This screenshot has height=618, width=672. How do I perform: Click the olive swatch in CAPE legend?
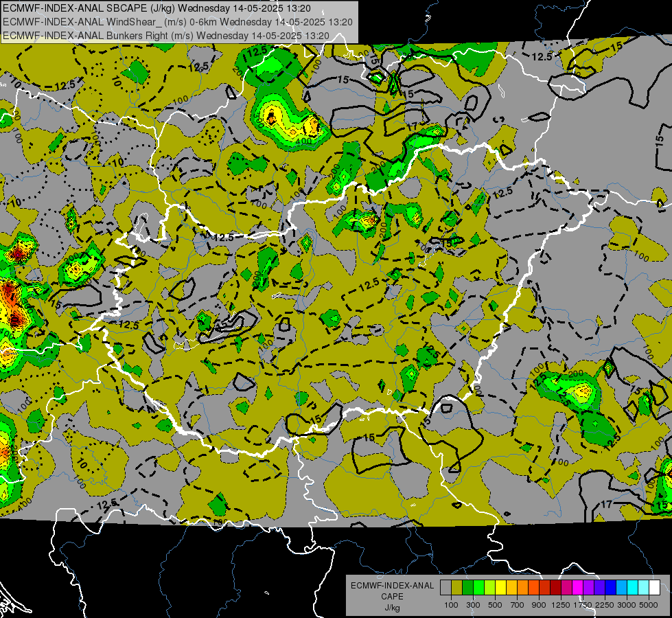[x=457, y=588]
